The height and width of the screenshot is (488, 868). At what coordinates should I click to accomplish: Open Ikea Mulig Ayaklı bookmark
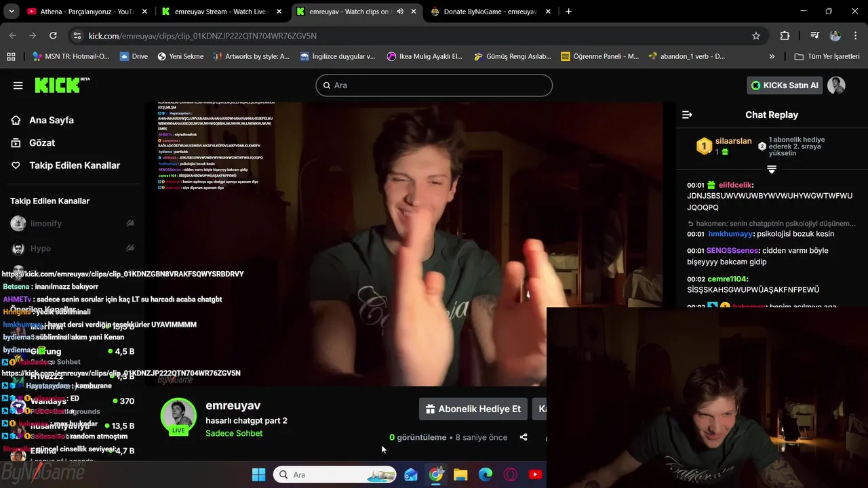click(x=425, y=56)
